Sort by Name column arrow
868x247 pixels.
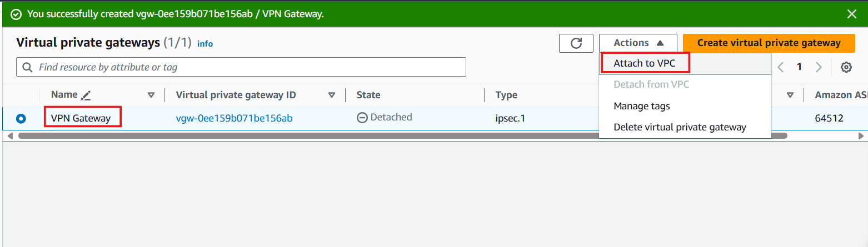pos(151,95)
